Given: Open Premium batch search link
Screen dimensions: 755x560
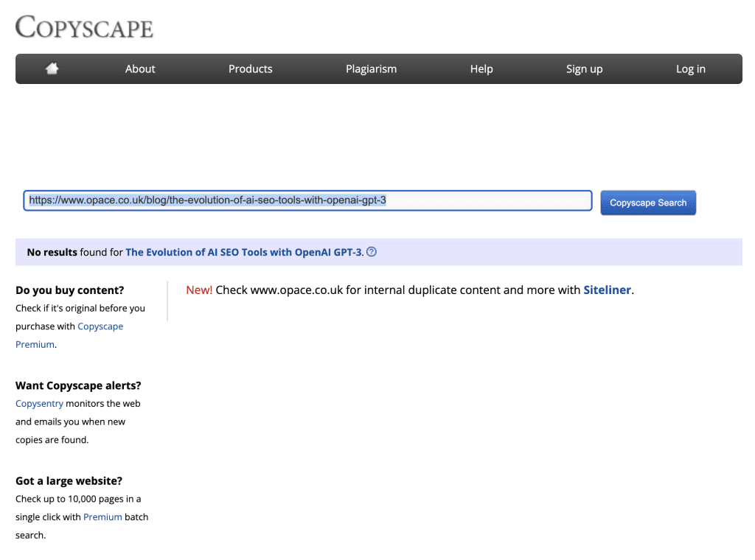Looking at the screenshot, I should [x=102, y=517].
